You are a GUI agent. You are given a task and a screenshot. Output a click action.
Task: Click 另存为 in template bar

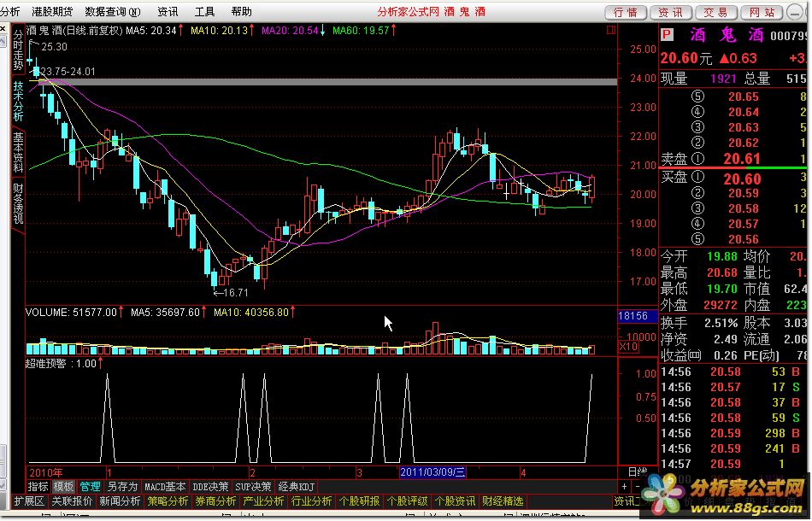(x=122, y=487)
